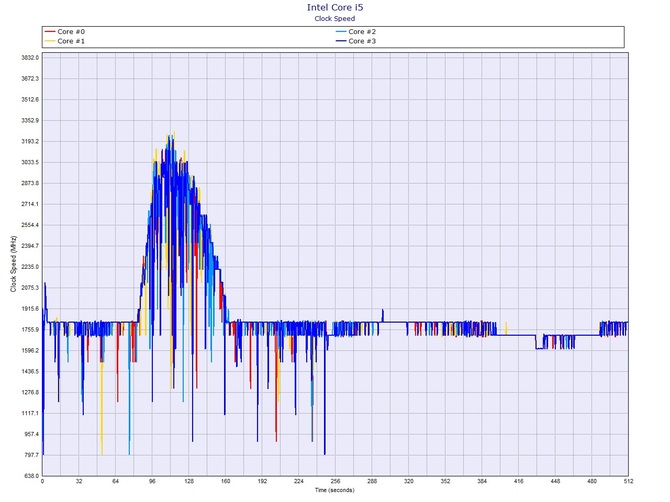Click the Core #0 legend label
This screenshot has height=502, width=670.
pos(71,32)
